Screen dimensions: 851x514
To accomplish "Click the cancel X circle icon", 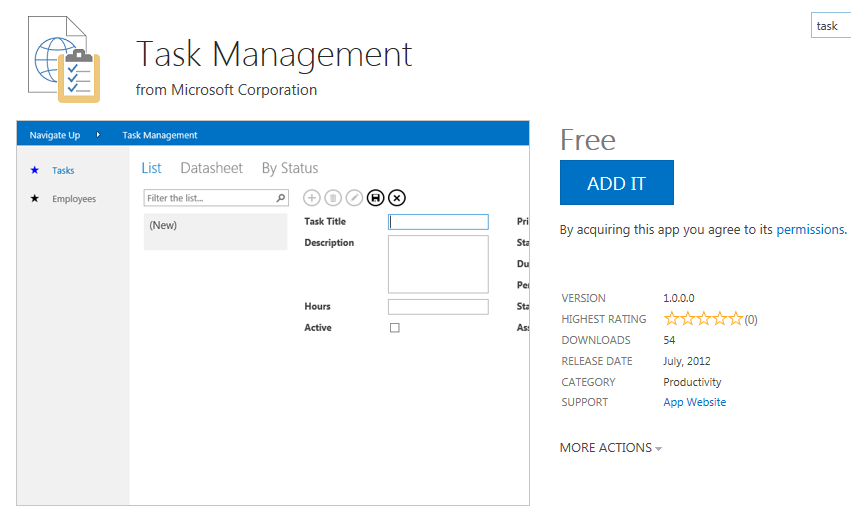I will [x=397, y=198].
